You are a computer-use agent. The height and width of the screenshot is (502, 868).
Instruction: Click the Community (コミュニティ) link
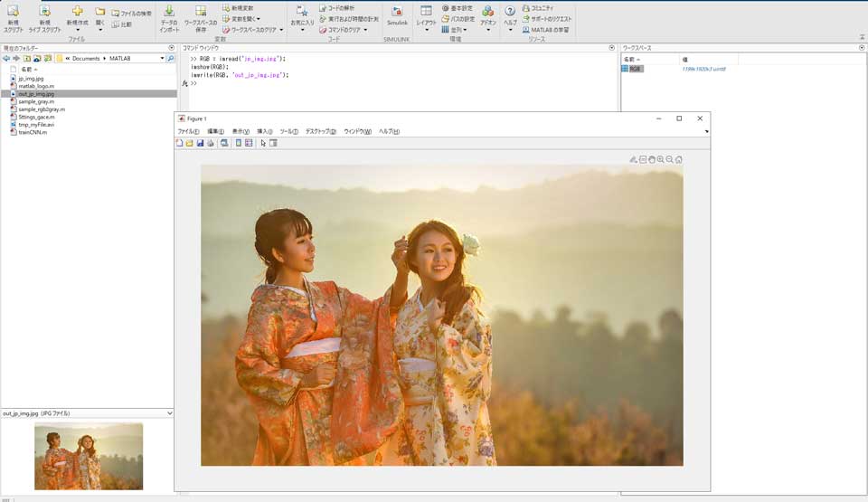542,7
